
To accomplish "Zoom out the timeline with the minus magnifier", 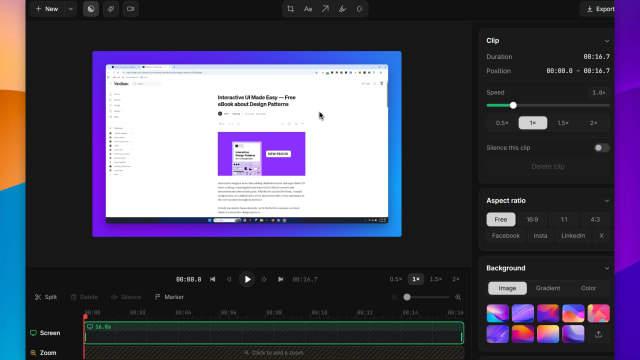I will coord(394,297).
